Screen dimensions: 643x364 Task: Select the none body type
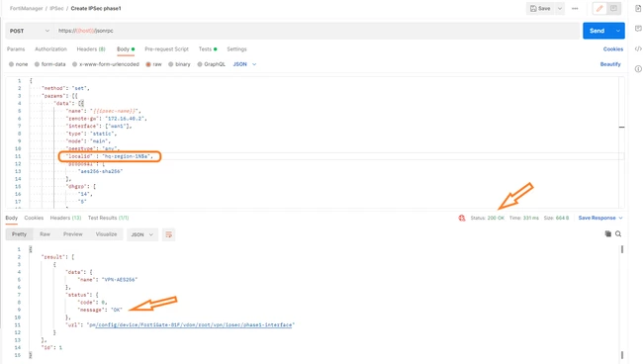click(19, 64)
